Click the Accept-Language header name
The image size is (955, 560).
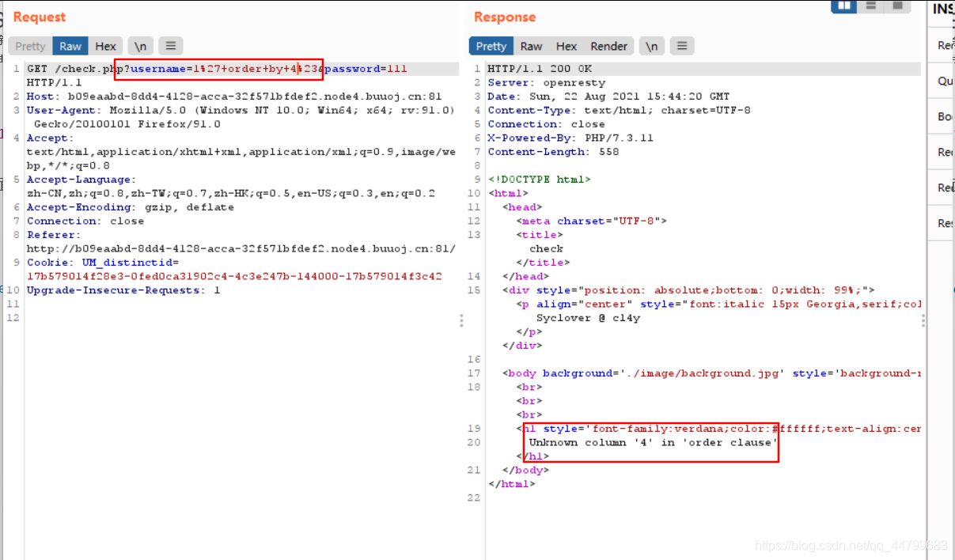81,180
